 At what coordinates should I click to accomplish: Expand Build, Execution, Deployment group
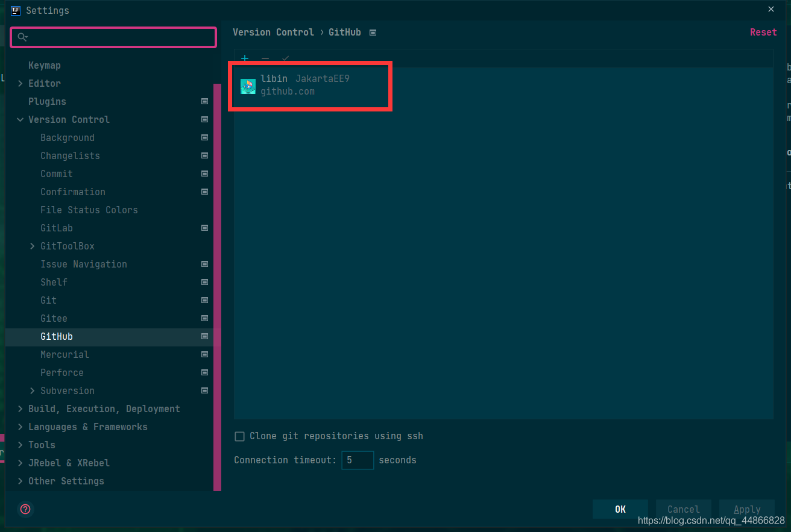(20, 408)
